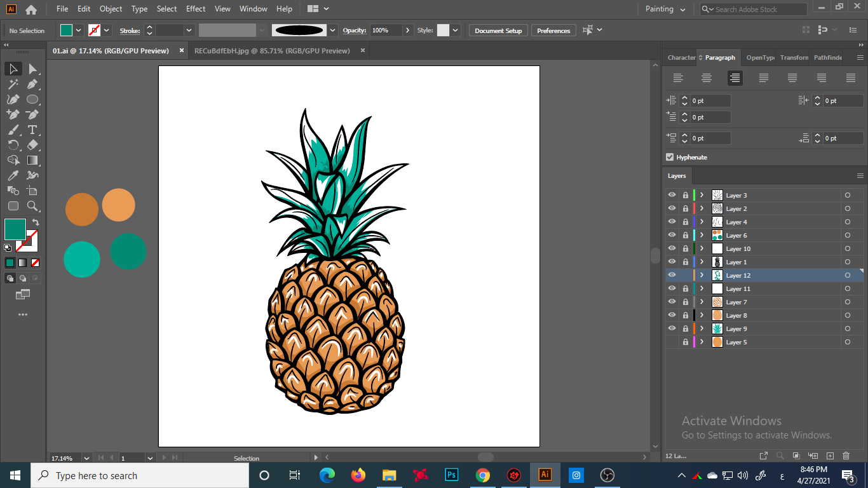Click Create New Layer icon
Viewport: 868px width, 488px height.
coord(830,456)
